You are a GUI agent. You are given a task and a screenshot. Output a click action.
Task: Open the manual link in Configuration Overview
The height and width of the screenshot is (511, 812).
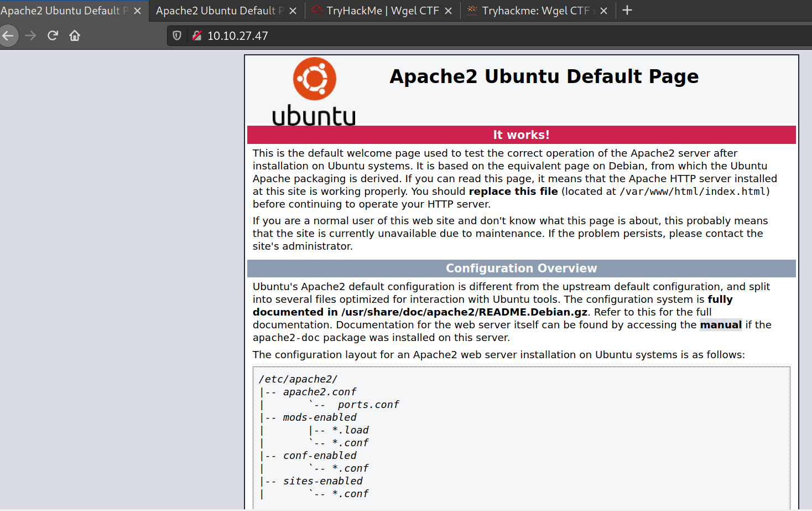pyautogui.click(x=721, y=325)
